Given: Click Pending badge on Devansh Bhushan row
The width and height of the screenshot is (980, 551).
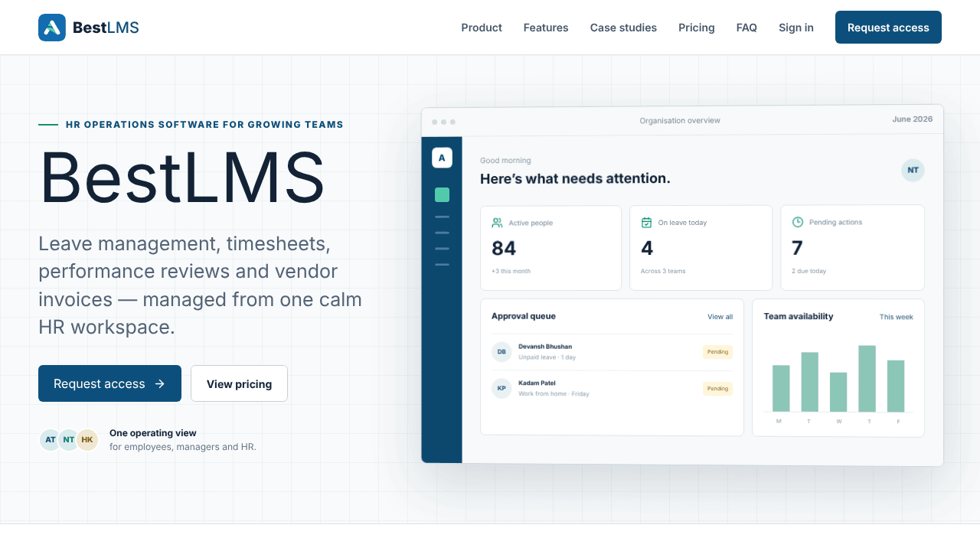Looking at the screenshot, I should [x=717, y=352].
